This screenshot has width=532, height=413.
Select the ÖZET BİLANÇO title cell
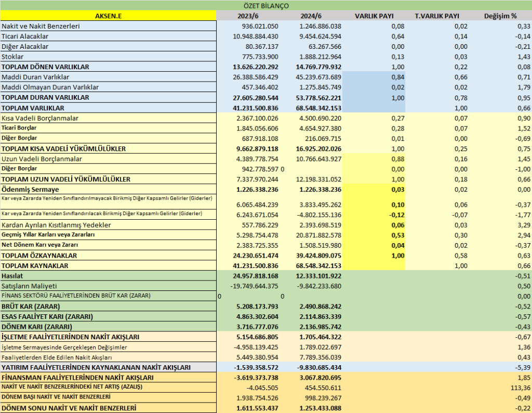click(x=266, y=6)
